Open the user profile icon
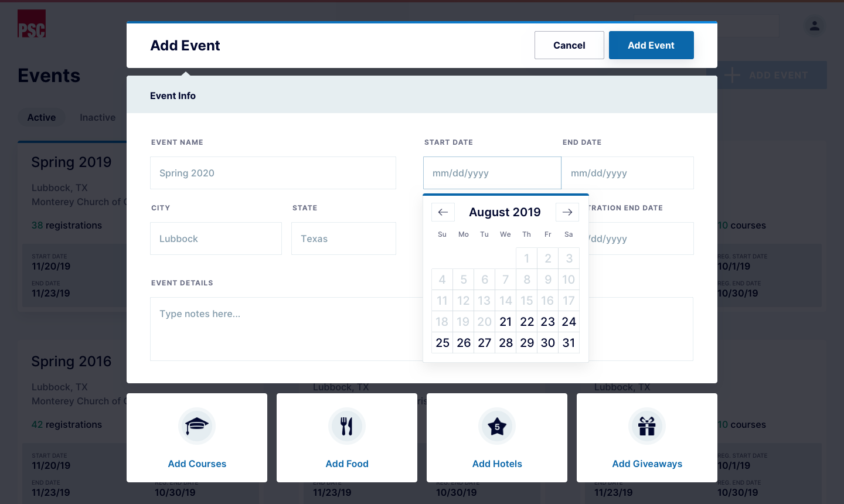Image resolution: width=844 pixels, height=504 pixels. [x=815, y=26]
